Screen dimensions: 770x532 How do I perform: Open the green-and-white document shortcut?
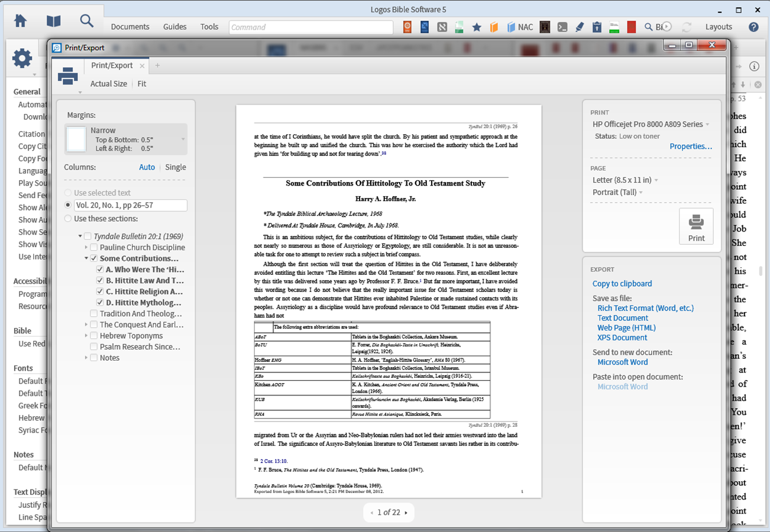click(x=459, y=27)
